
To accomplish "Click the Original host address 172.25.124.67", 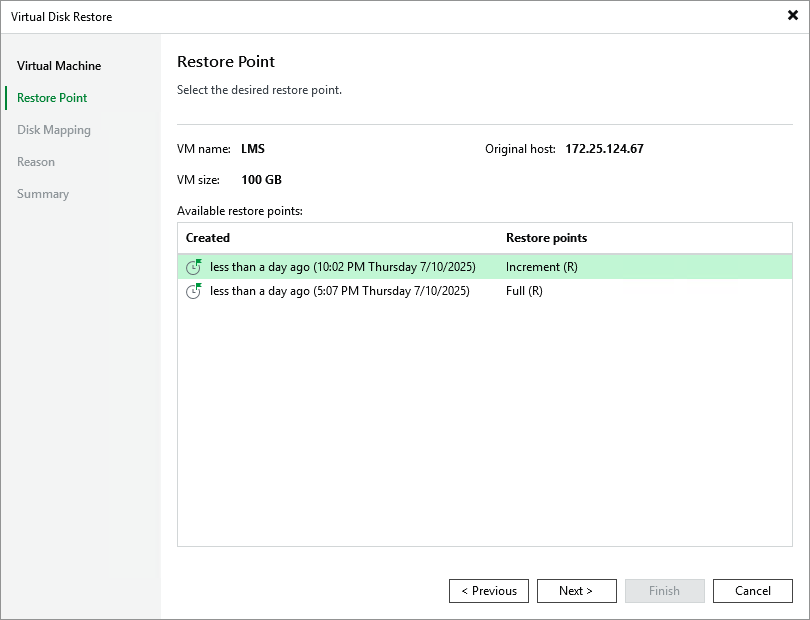I will (606, 148).
